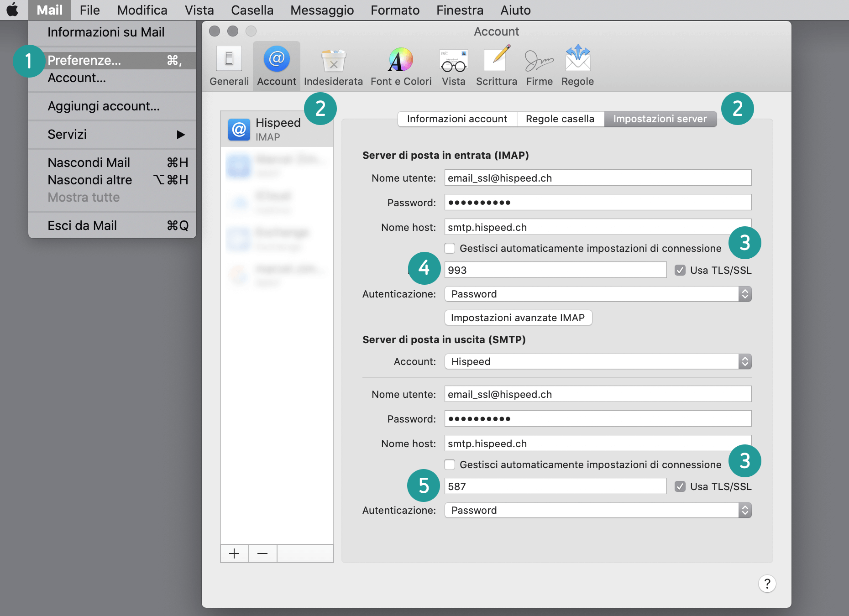
Task: Switch to Informazioni account tab
Action: coord(457,119)
